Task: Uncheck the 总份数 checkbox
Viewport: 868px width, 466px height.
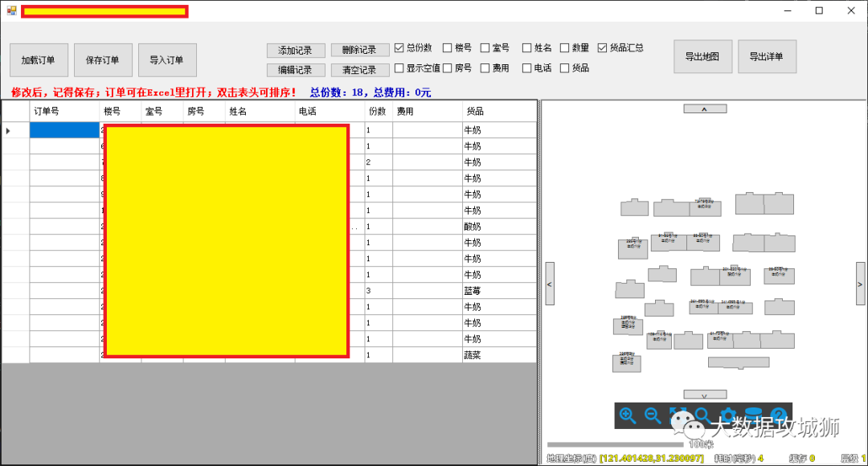Action: tap(399, 48)
